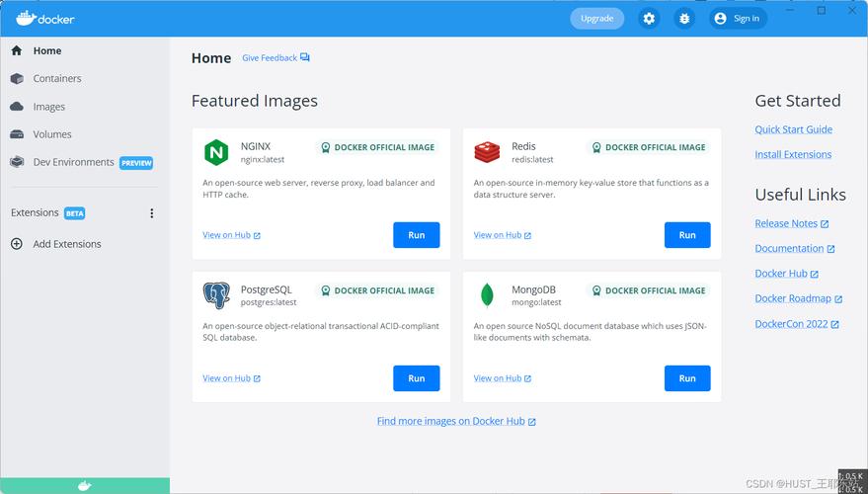
Task: Click the Give Feedback chat bubble icon
Action: (x=305, y=57)
